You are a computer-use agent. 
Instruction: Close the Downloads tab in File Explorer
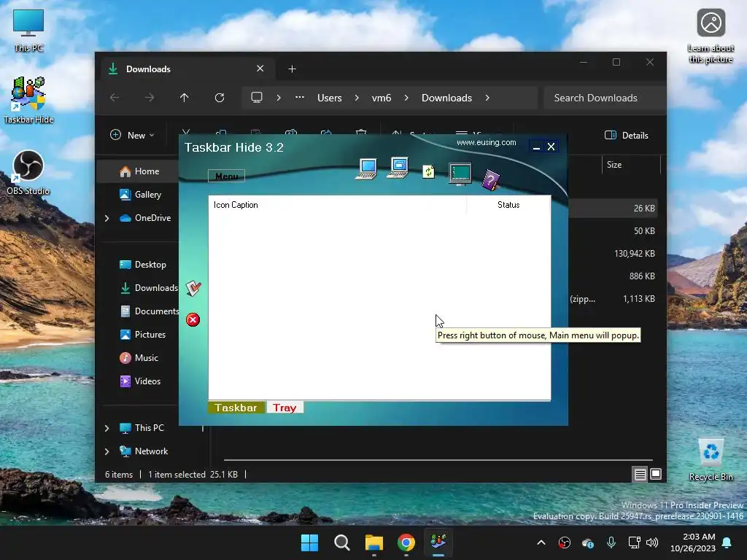(260, 69)
